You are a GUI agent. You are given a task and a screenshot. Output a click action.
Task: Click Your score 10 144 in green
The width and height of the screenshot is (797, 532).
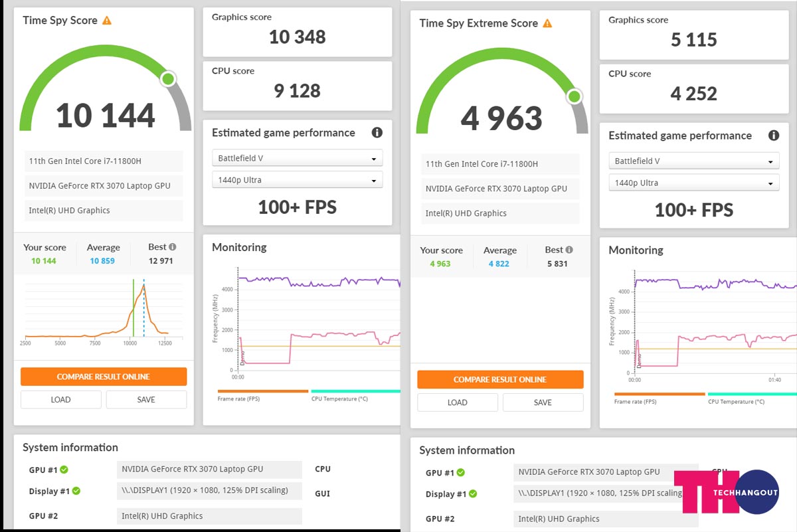tap(44, 261)
